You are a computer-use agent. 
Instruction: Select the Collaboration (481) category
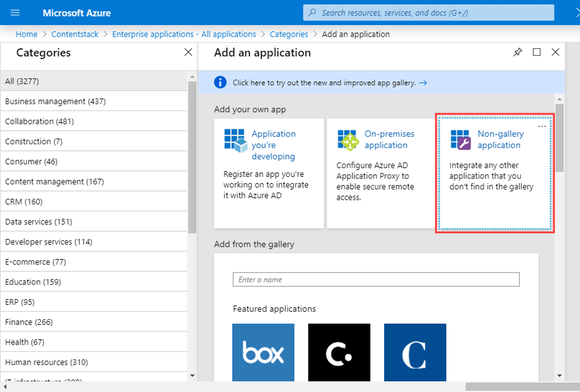pos(94,121)
